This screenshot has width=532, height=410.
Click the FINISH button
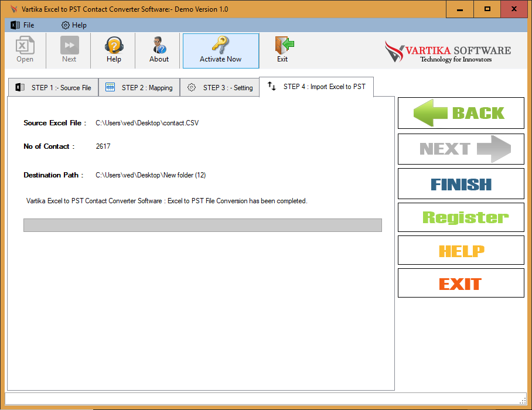pyautogui.click(x=461, y=184)
